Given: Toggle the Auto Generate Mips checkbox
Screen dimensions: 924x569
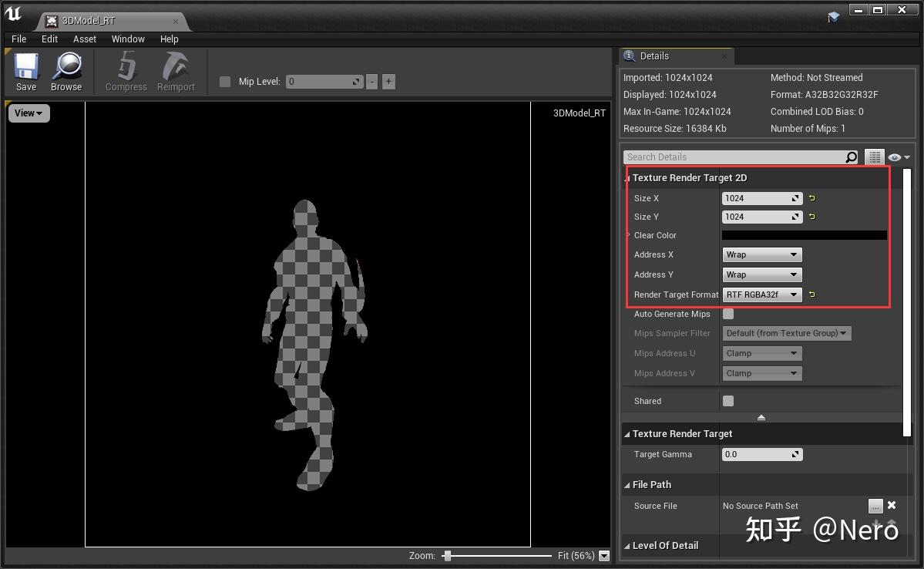Looking at the screenshot, I should pyautogui.click(x=728, y=314).
